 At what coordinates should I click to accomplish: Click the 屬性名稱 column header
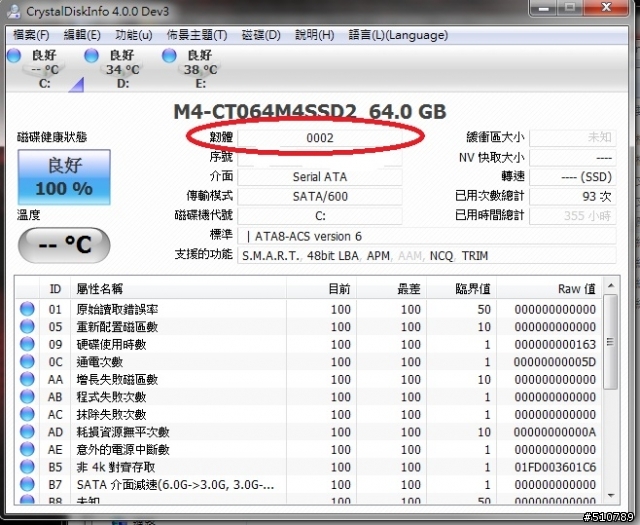point(178,289)
